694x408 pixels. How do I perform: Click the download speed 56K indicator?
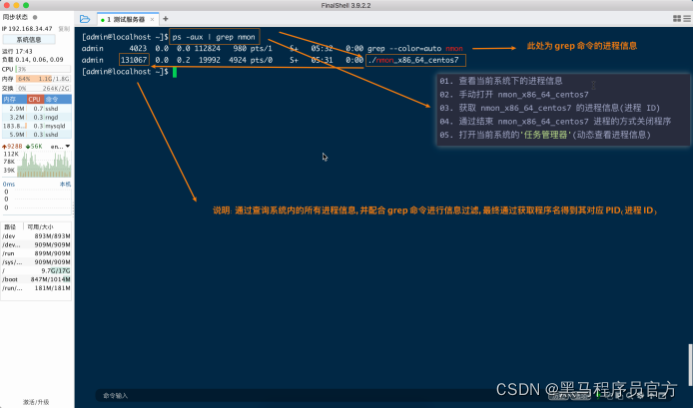[34, 146]
